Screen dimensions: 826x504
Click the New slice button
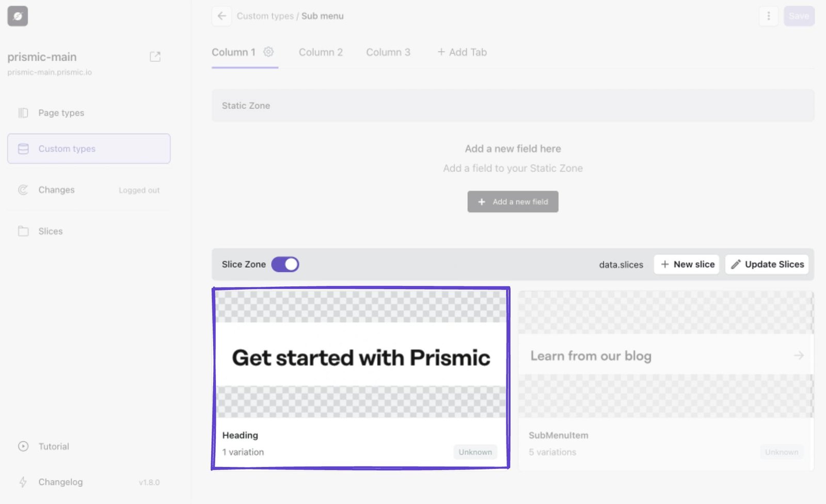(x=687, y=264)
